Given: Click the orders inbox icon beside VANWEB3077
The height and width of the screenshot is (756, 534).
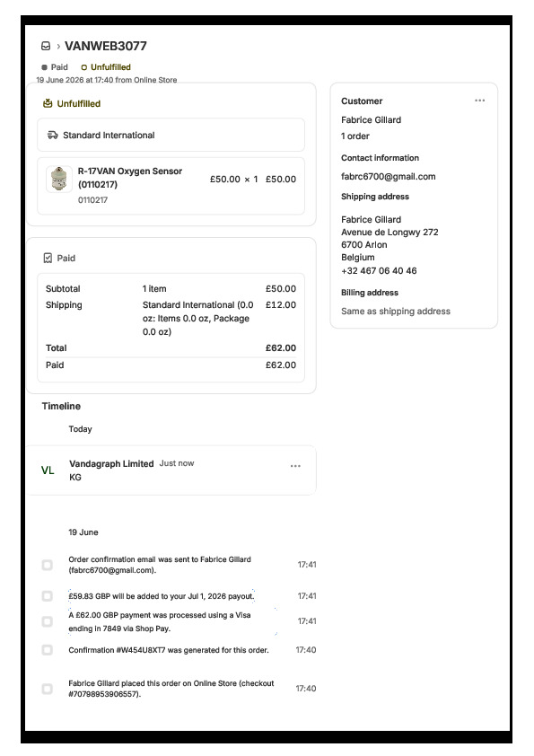Looking at the screenshot, I should [x=46, y=47].
